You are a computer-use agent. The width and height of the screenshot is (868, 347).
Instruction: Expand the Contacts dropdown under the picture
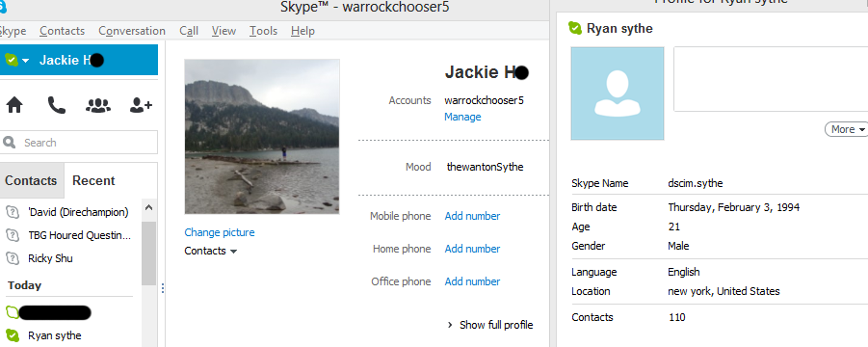pos(211,251)
